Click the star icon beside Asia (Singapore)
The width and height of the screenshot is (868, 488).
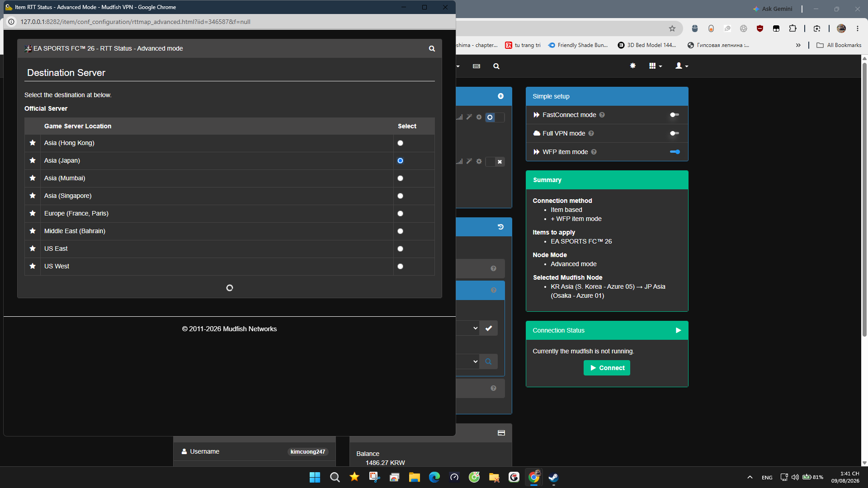pos(33,196)
